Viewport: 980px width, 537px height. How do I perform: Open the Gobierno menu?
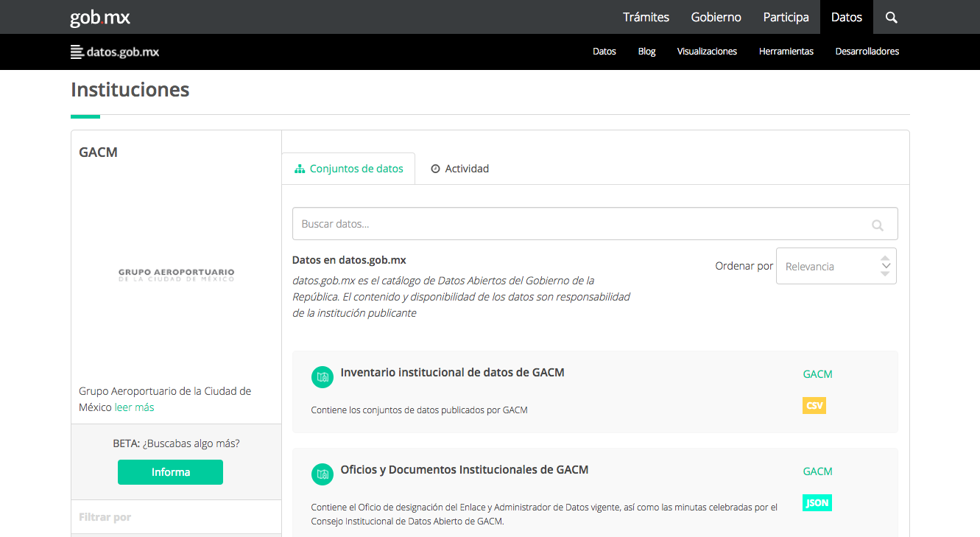click(x=716, y=17)
